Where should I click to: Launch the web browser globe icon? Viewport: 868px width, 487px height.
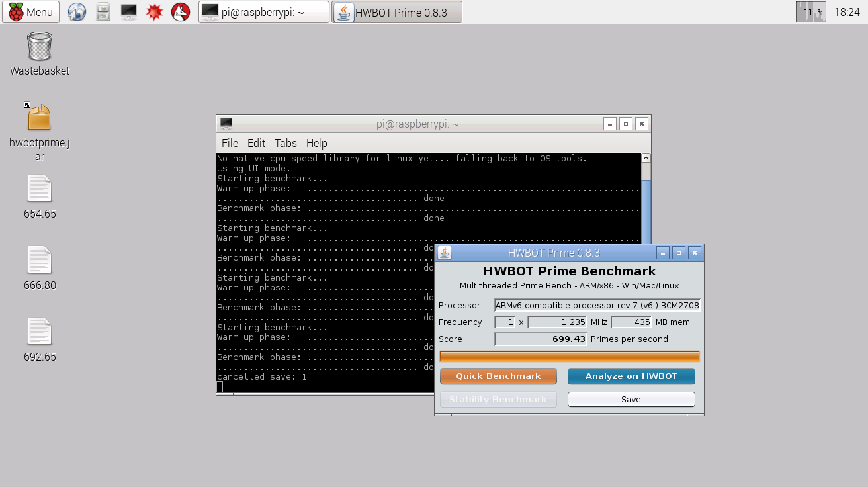point(77,12)
